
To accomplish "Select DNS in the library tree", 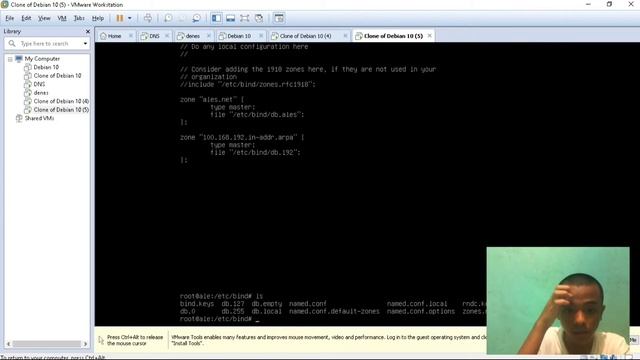I will tap(39, 84).
